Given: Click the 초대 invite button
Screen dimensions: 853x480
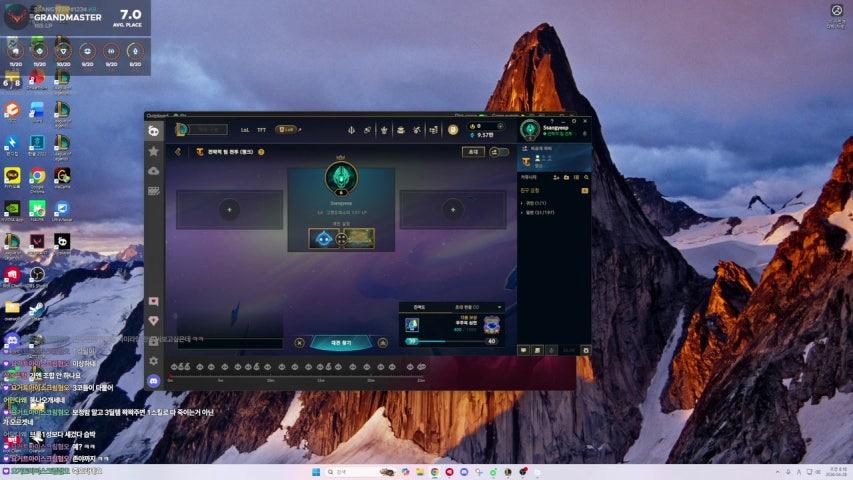Looking at the screenshot, I should click(x=473, y=152).
